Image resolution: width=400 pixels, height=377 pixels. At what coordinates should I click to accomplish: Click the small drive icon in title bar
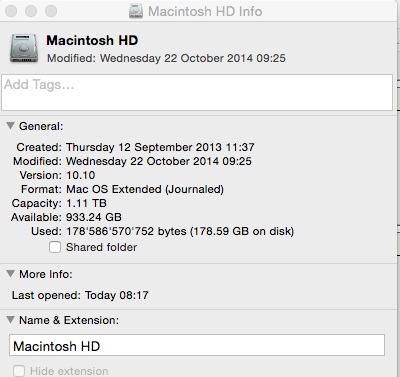click(136, 11)
